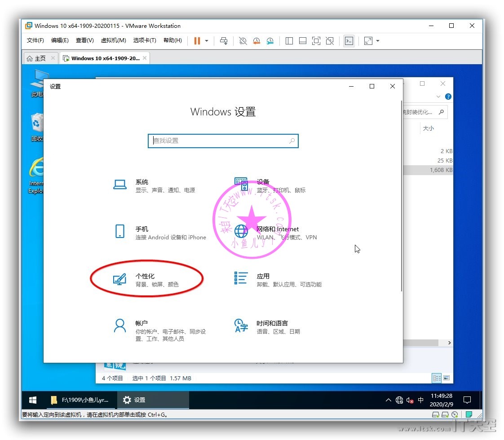Viewport: 504px width, 440px height.
Task: Open 时间和语言 settings
Action: click(267, 326)
